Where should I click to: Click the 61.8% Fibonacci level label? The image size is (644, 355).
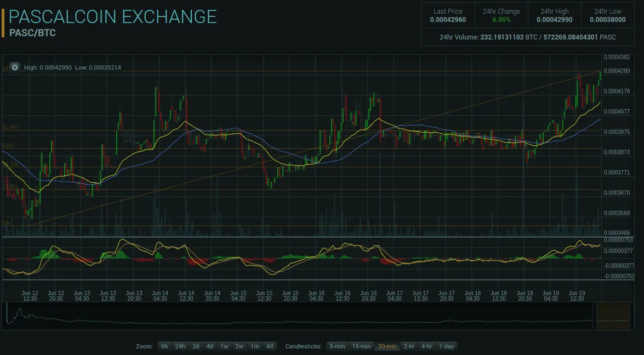point(10,127)
